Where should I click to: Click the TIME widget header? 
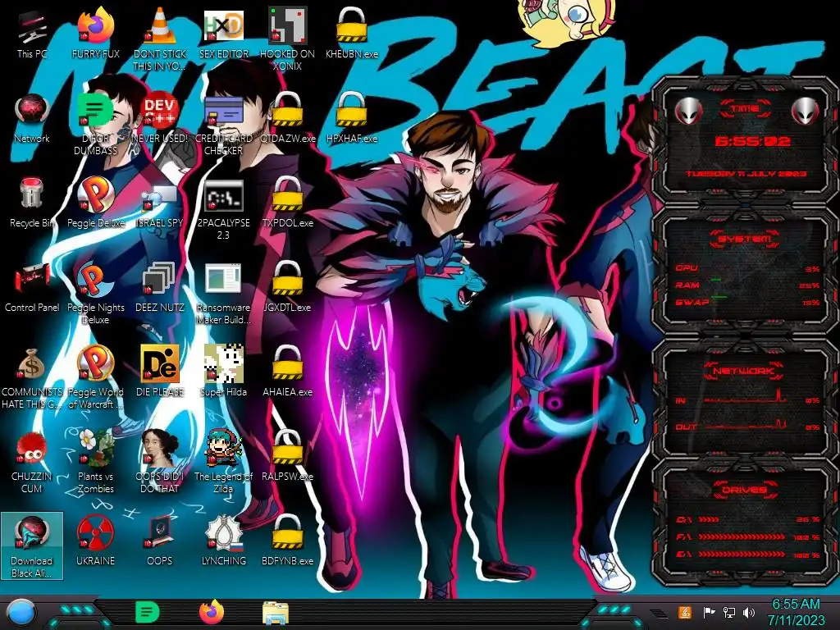(745, 109)
